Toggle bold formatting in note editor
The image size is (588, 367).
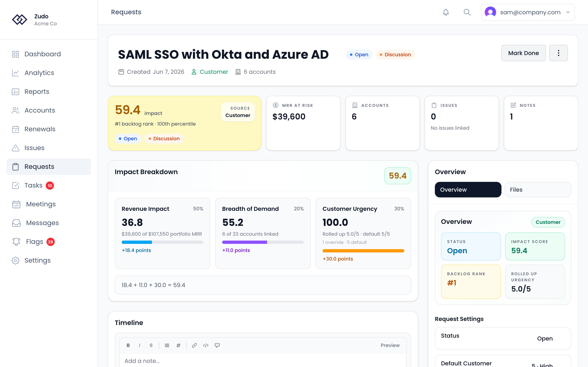pos(128,345)
